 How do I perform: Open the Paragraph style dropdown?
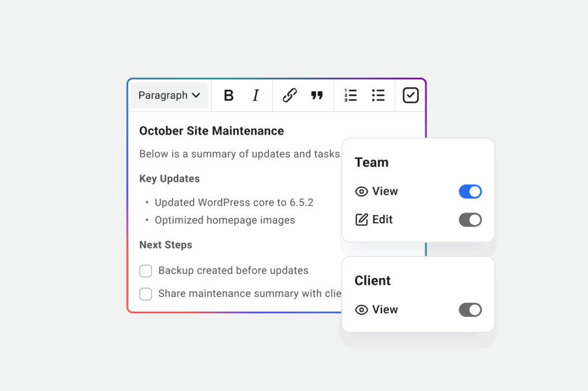169,95
